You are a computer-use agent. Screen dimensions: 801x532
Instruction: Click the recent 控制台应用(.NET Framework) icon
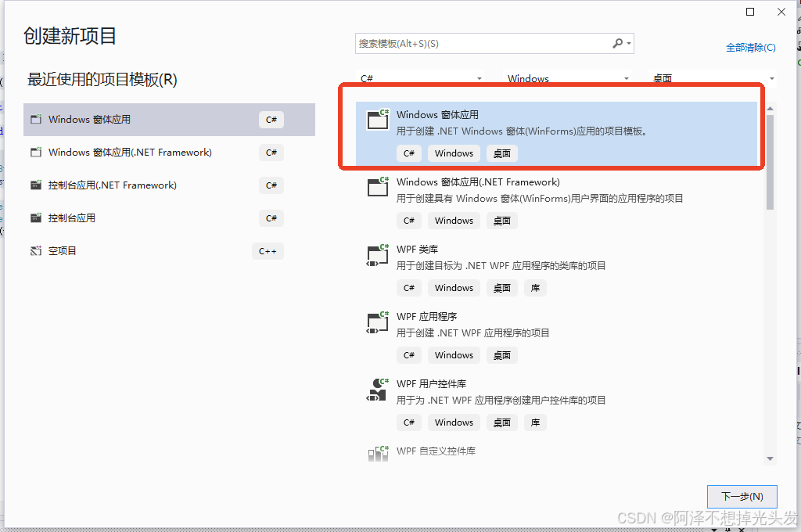pos(36,185)
